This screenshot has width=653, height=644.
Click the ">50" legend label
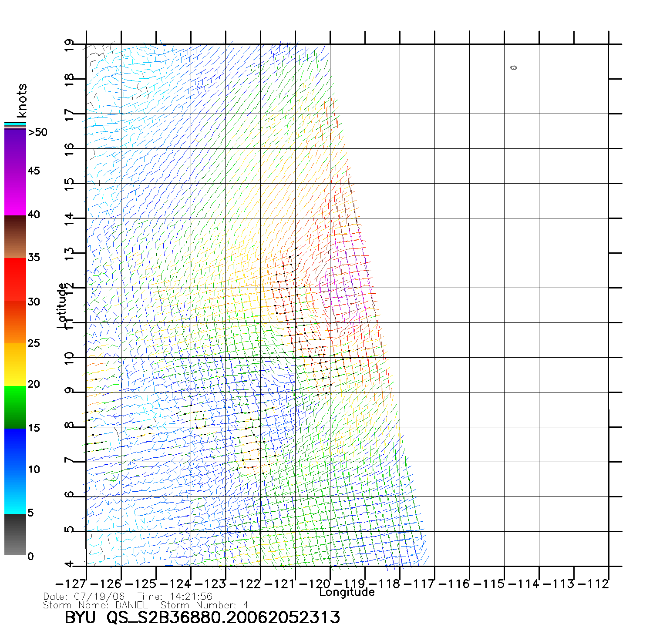coord(37,132)
